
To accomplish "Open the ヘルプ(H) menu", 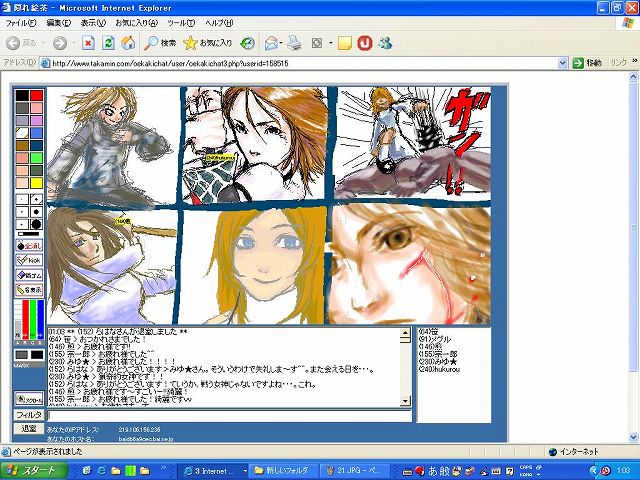I will [219, 23].
